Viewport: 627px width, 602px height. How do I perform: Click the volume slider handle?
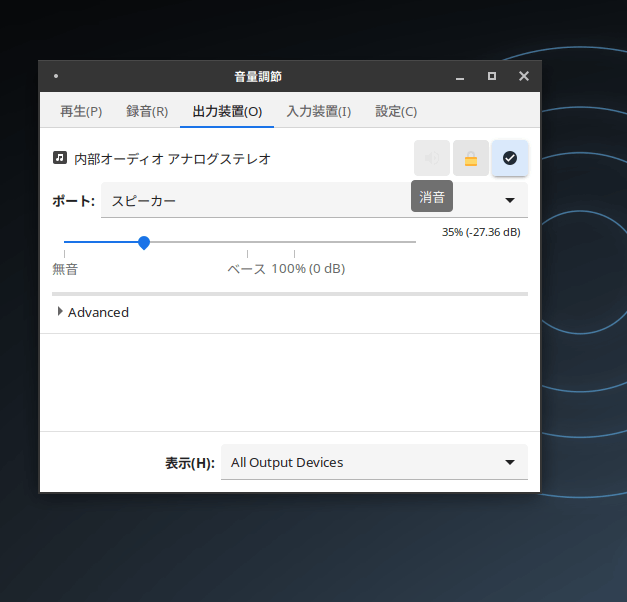click(144, 242)
